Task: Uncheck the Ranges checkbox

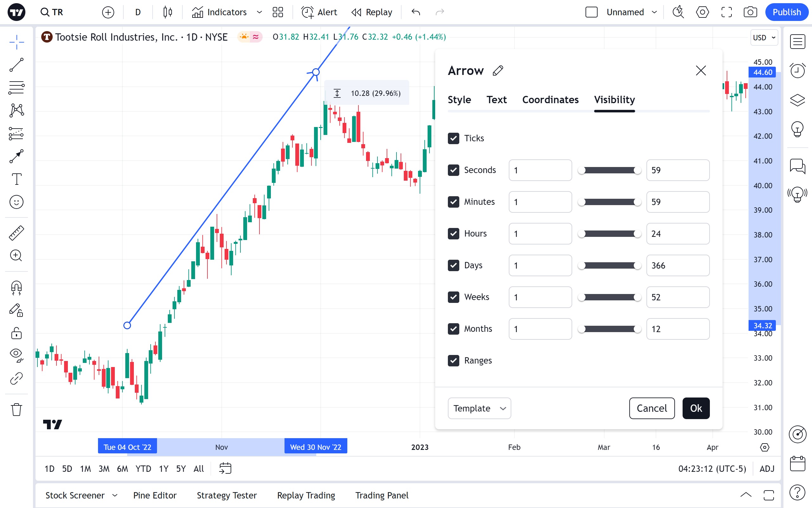Action: pyautogui.click(x=453, y=360)
